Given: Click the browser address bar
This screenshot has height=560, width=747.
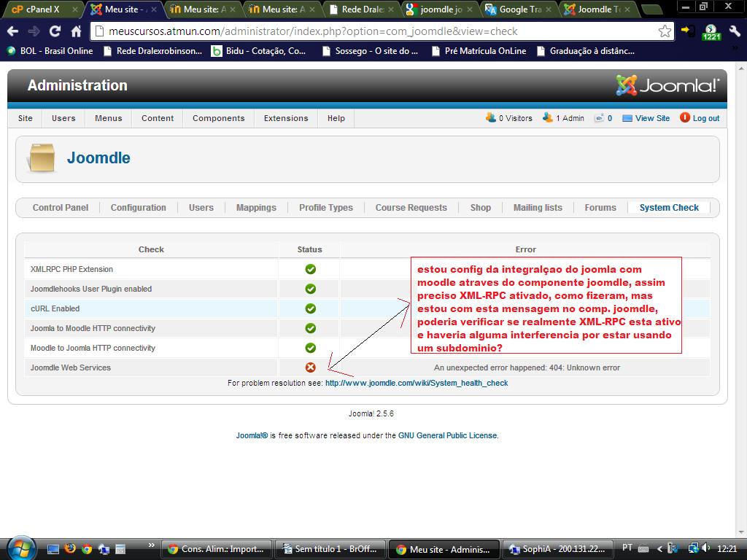Looking at the screenshot, I should (365, 31).
